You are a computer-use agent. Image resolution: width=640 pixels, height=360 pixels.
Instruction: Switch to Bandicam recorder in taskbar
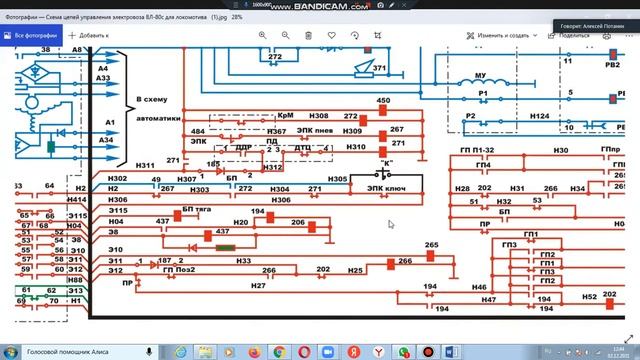(x=428, y=352)
